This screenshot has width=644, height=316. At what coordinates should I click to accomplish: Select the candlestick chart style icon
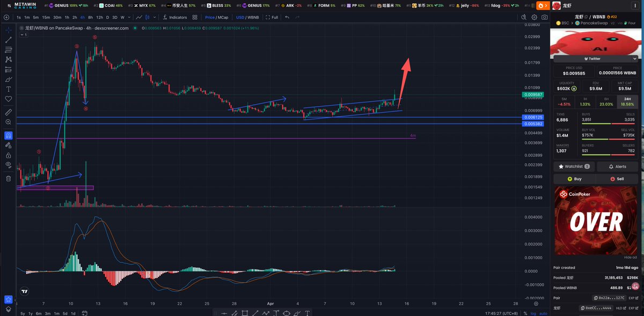click(x=148, y=17)
